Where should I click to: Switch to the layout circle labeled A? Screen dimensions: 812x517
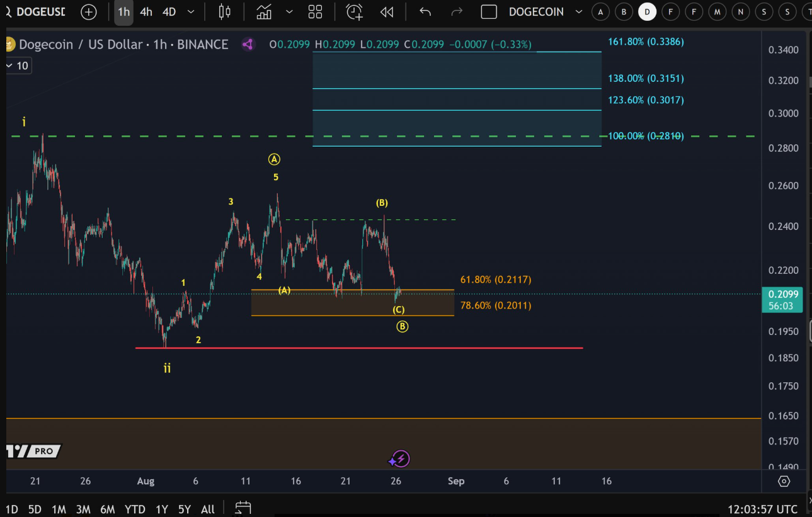(600, 12)
